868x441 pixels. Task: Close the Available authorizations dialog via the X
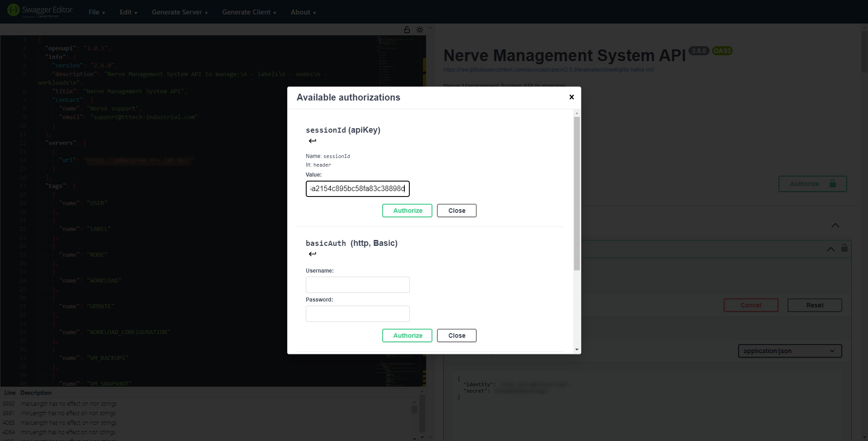click(x=571, y=97)
